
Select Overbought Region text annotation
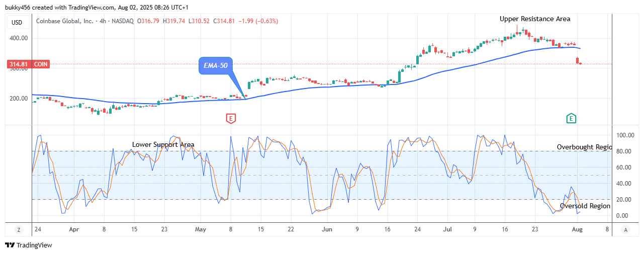click(584, 147)
